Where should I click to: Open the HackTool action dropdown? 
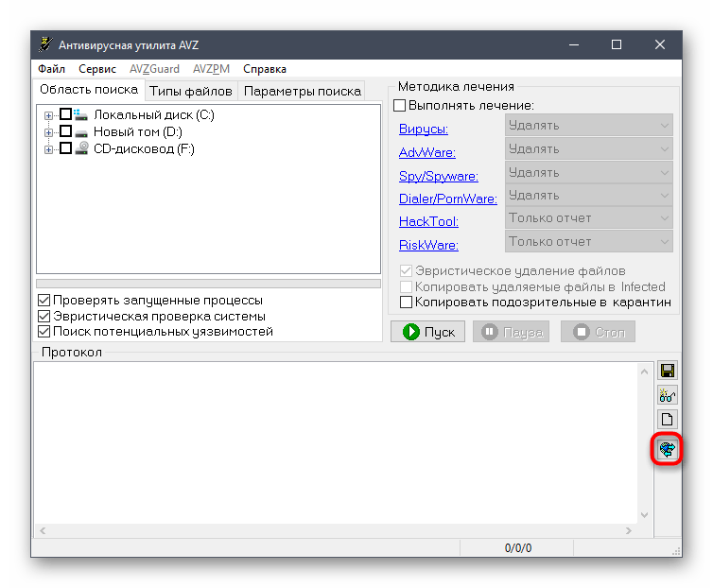(x=588, y=217)
